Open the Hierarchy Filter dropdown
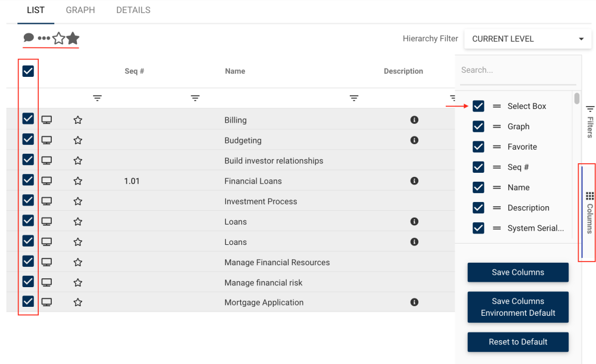This screenshot has height=364, width=596. pos(527,39)
